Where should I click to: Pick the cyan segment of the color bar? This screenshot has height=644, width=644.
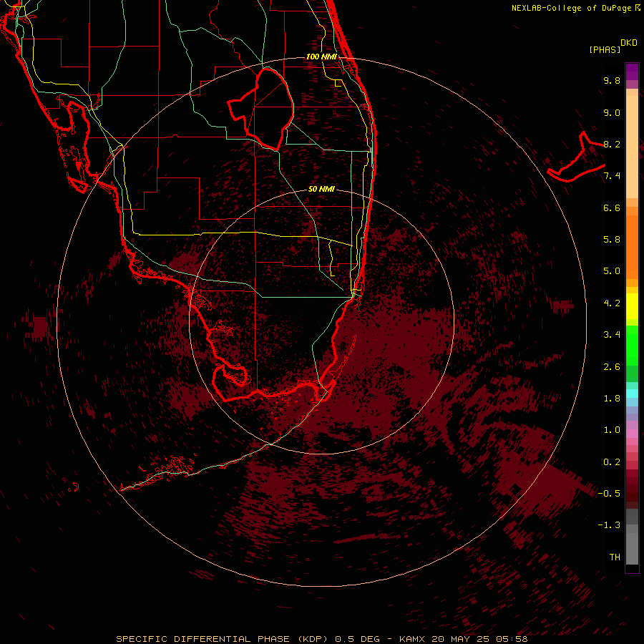632,394
